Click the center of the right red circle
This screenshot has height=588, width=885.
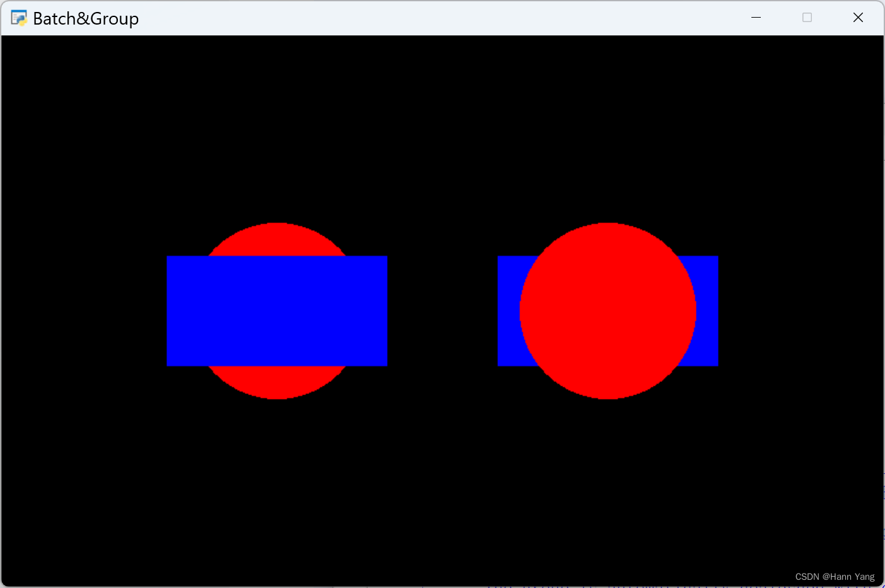tap(607, 310)
